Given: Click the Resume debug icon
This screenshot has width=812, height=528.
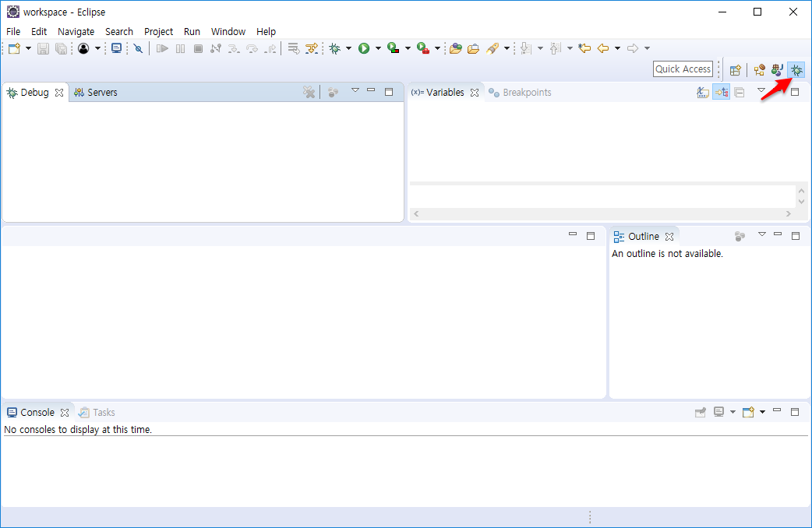Looking at the screenshot, I should pyautogui.click(x=163, y=48).
